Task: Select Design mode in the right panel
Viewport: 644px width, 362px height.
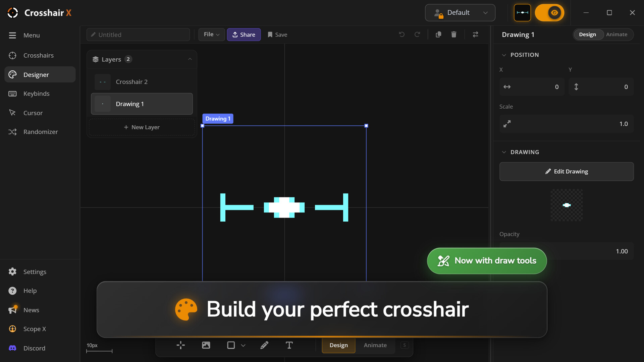Action: point(587,35)
